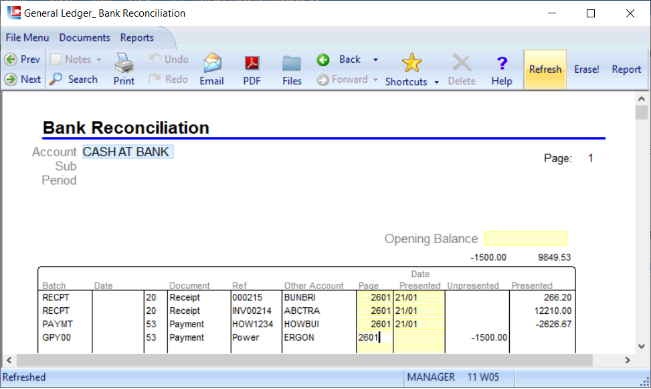Click Other Account ERGON
This screenshot has height=389, width=651.
299,337
